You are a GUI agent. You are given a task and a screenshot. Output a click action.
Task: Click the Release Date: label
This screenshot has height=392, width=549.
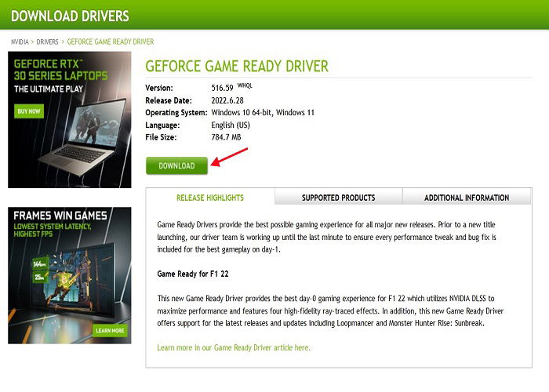point(169,100)
